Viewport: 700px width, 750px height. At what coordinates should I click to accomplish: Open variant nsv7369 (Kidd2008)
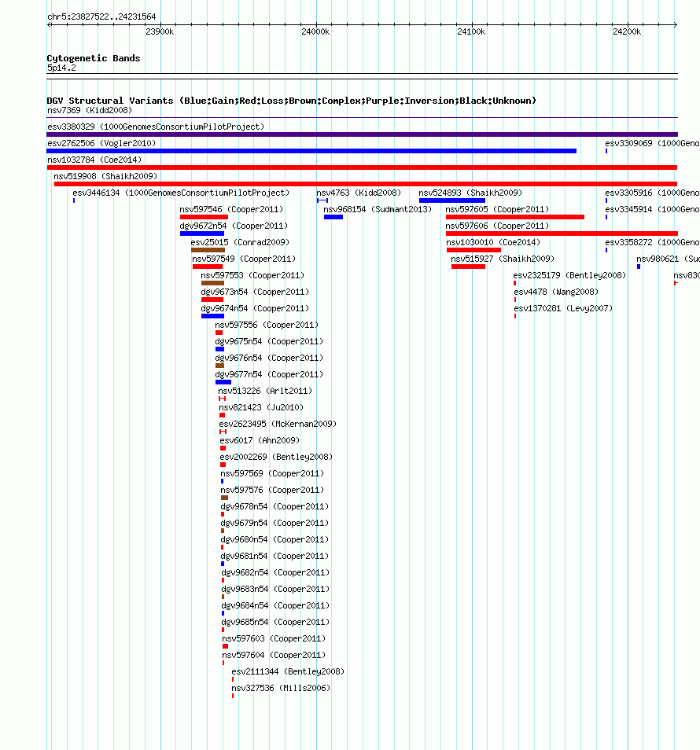90,111
